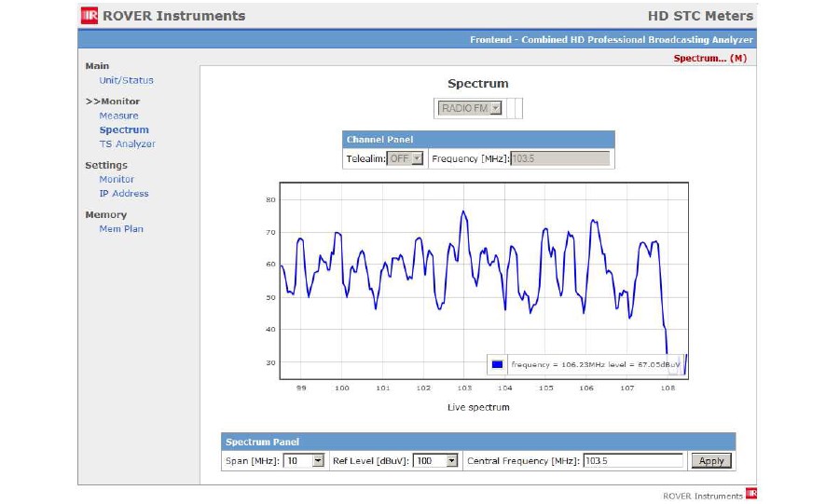840x504 pixels.
Task: Click the 108 label on the frequency axis
Action: click(668, 388)
